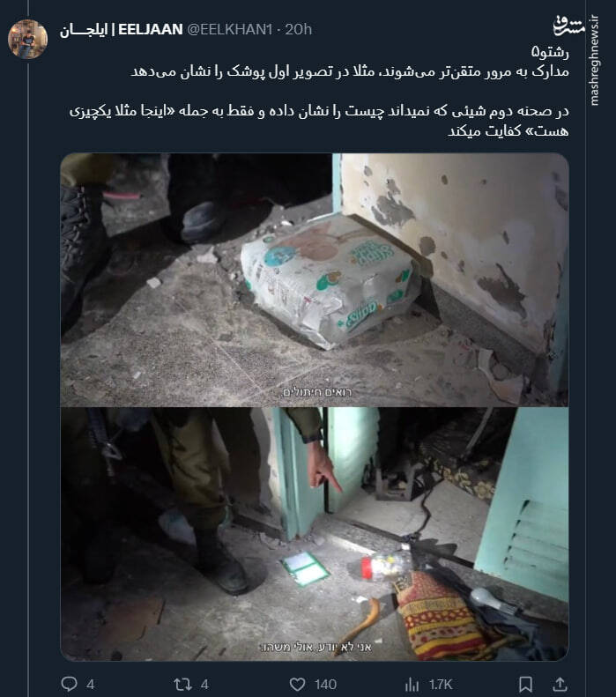Like the tweet with the heart icon

pyautogui.click(x=297, y=684)
